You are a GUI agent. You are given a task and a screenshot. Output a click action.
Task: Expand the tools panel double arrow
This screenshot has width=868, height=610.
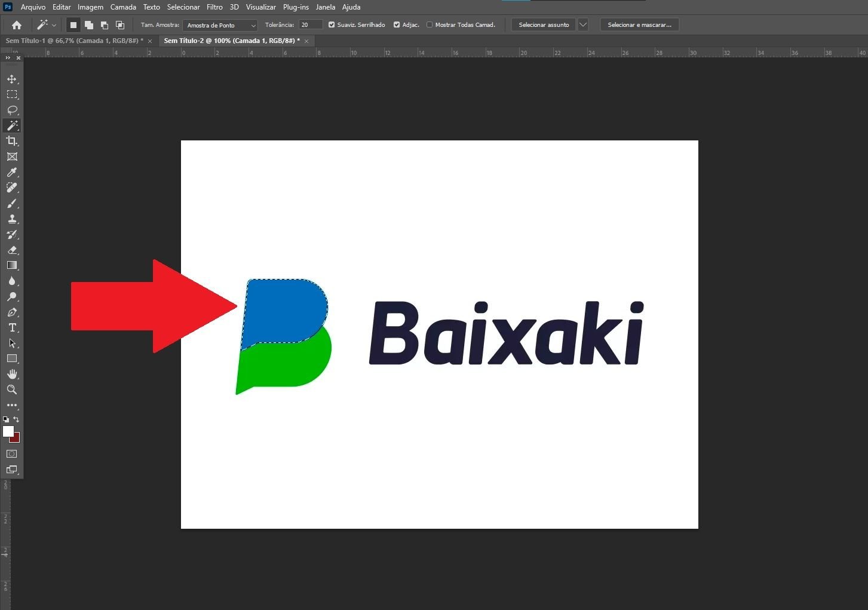click(8, 58)
